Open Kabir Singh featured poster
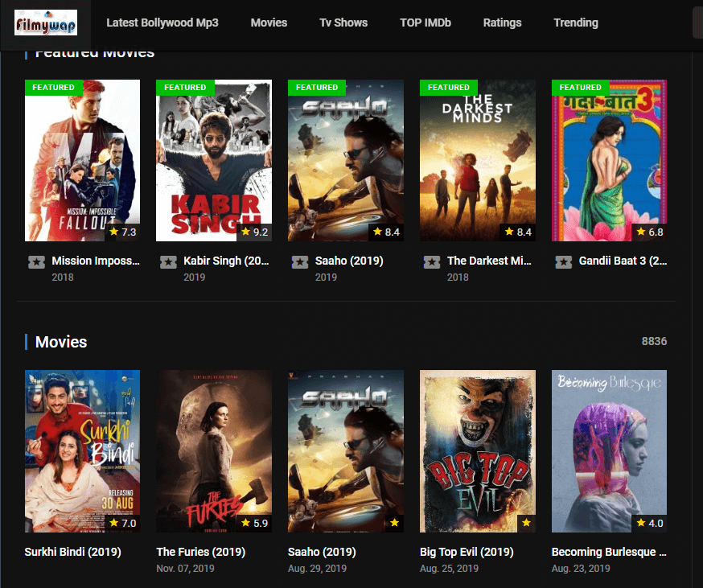This screenshot has height=588, width=703. (x=214, y=161)
